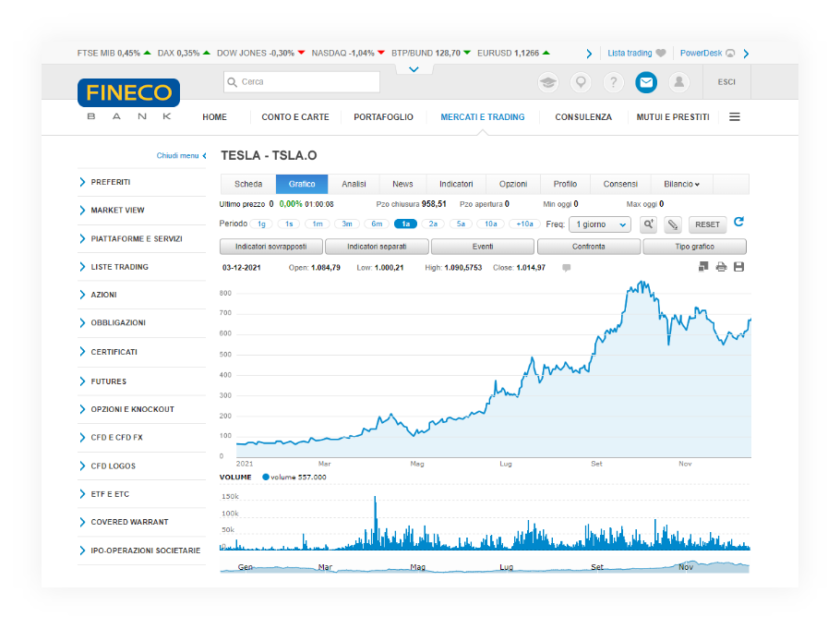Screen dimensions: 840x629
Task: Open the Indicatori sovrapposti menu
Action: [x=271, y=247]
